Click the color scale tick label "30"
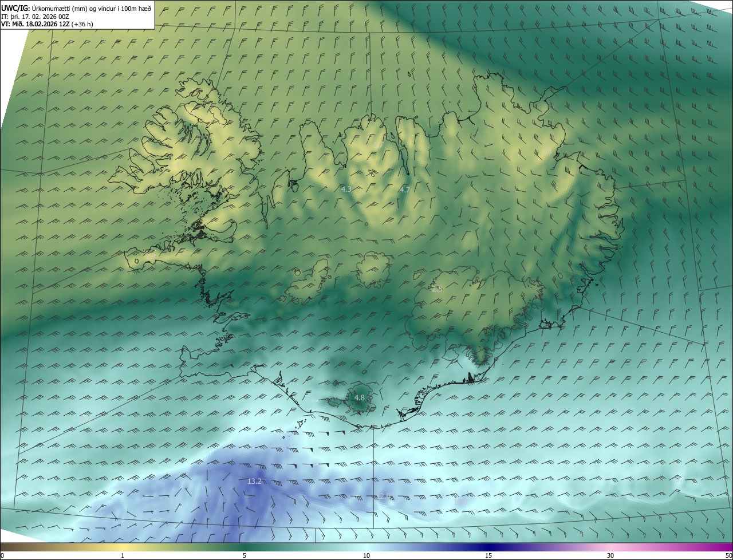The width and height of the screenshot is (733, 560). point(610,555)
